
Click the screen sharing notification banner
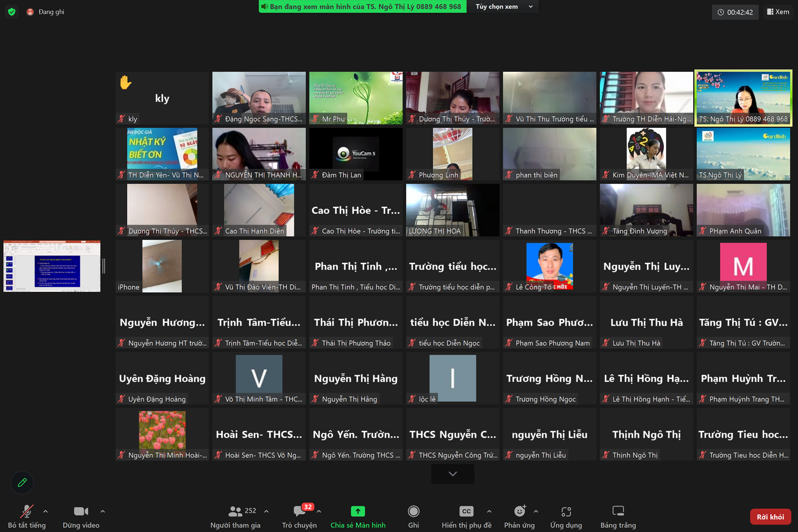click(x=362, y=6)
